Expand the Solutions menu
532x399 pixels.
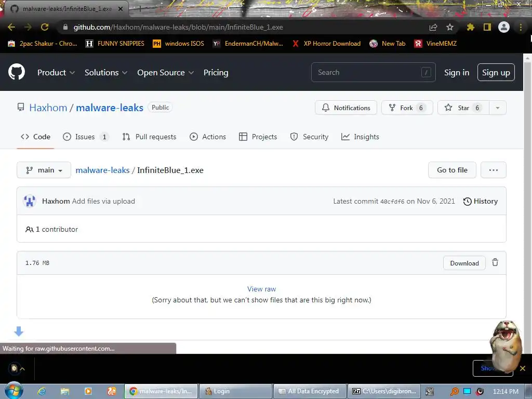[x=106, y=73]
